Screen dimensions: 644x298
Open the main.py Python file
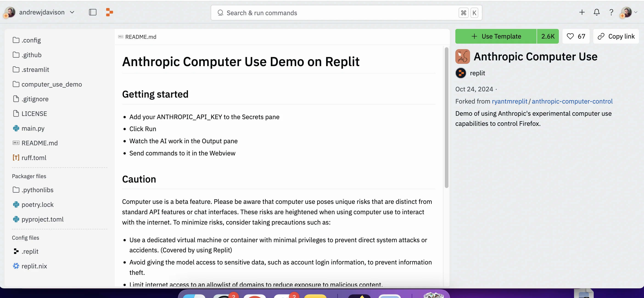(x=33, y=129)
